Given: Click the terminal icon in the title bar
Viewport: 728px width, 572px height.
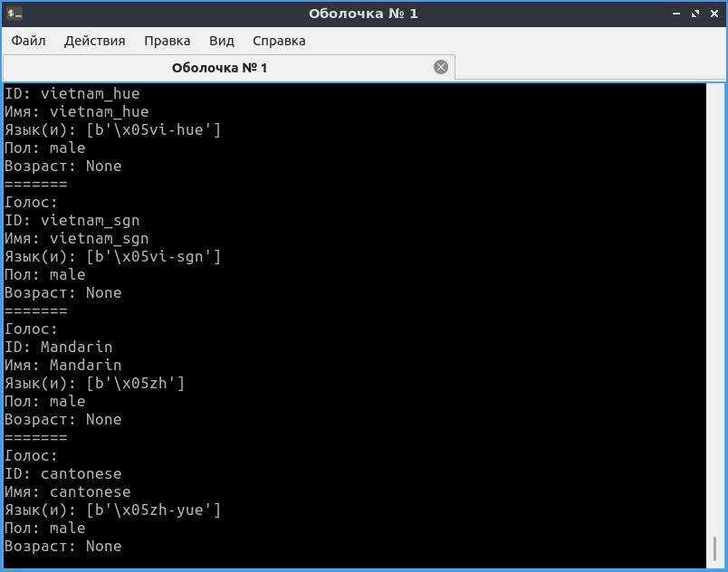Looking at the screenshot, I should (x=14, y=14).
